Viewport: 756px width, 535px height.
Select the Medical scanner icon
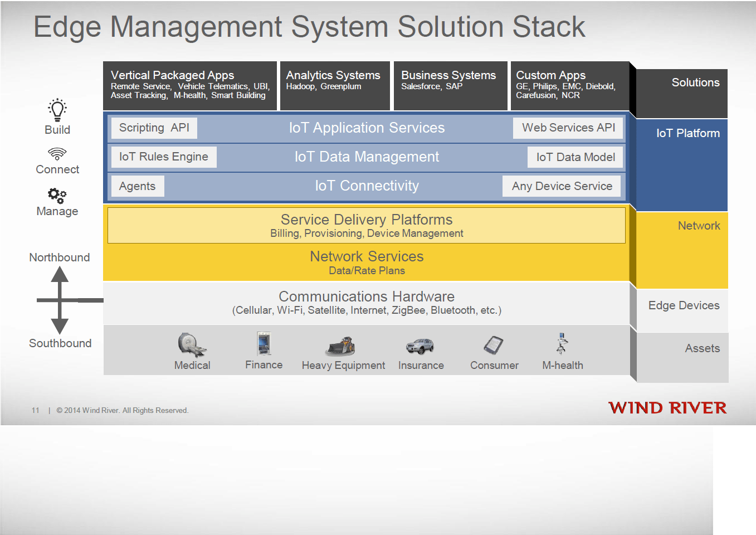click(191, 344)
